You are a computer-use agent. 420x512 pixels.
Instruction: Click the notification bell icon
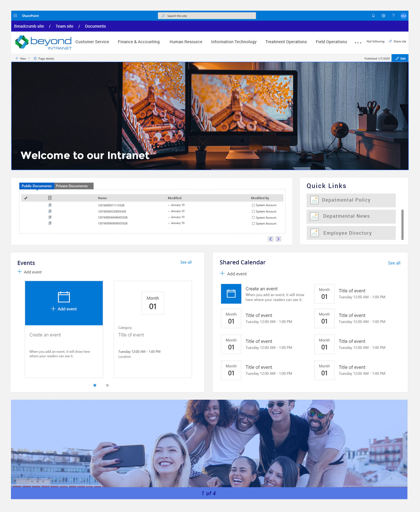(373, 16)
